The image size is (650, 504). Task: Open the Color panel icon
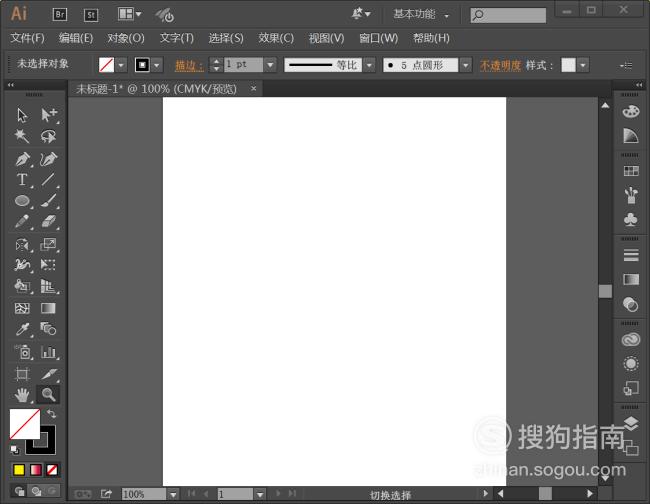(x=631, y=111)
